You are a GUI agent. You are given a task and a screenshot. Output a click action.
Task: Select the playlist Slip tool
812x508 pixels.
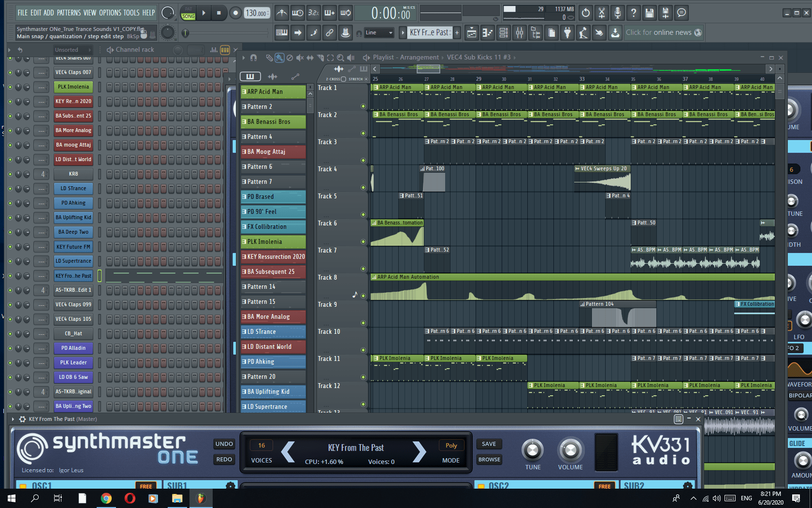tap(310, 58)
